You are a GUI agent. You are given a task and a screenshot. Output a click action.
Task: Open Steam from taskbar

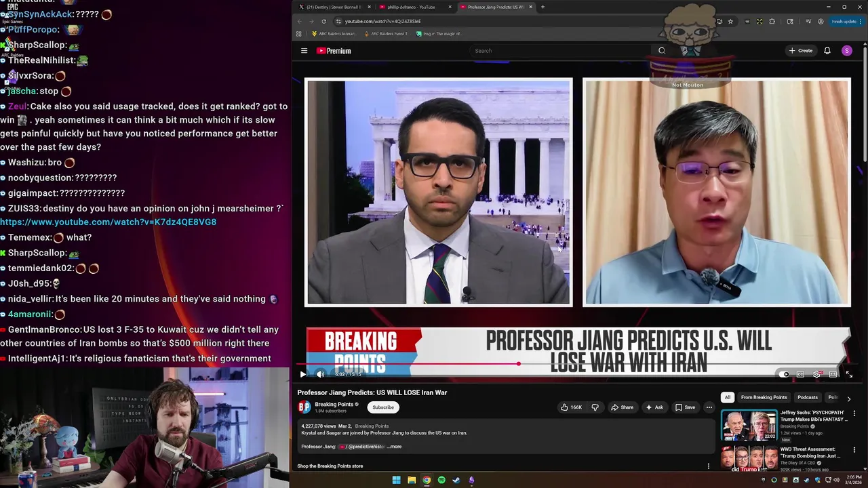[x=456, y=480]
